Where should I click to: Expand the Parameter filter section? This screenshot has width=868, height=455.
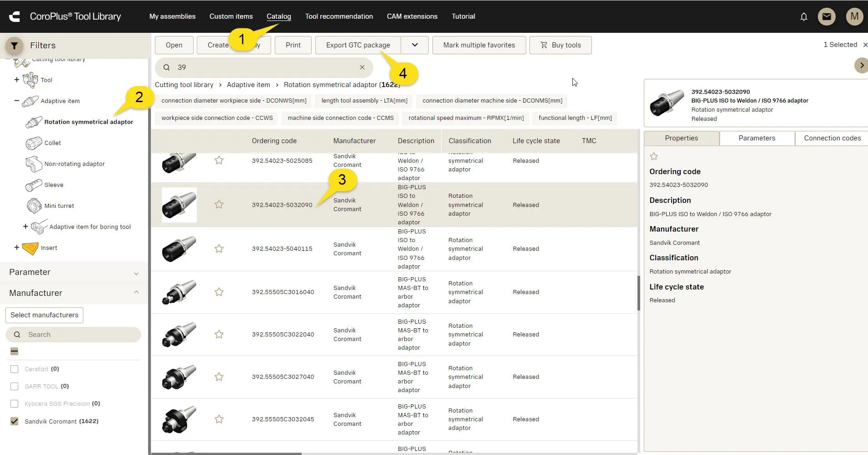click(136, 273)
